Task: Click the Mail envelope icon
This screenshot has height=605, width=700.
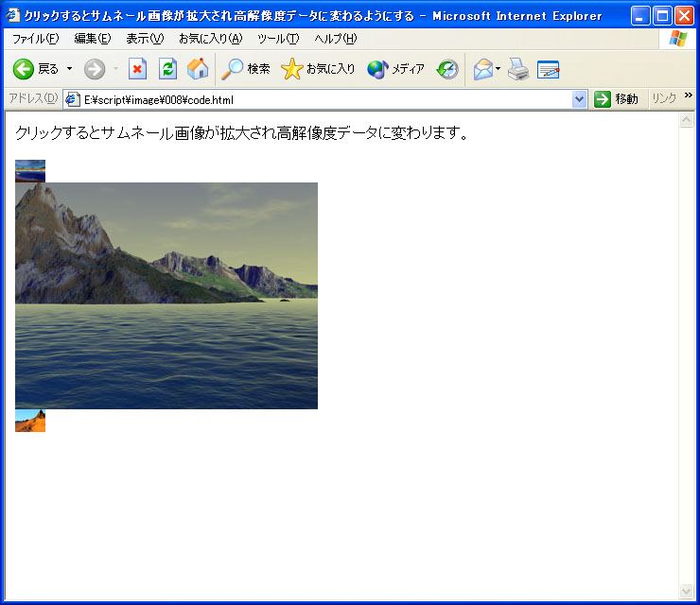Action: point(483,69)
